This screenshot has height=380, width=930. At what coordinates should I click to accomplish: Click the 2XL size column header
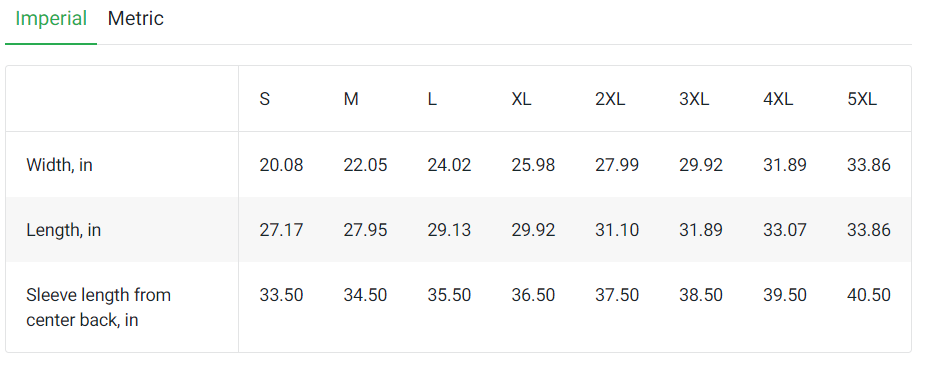click(x=610, y=99)
